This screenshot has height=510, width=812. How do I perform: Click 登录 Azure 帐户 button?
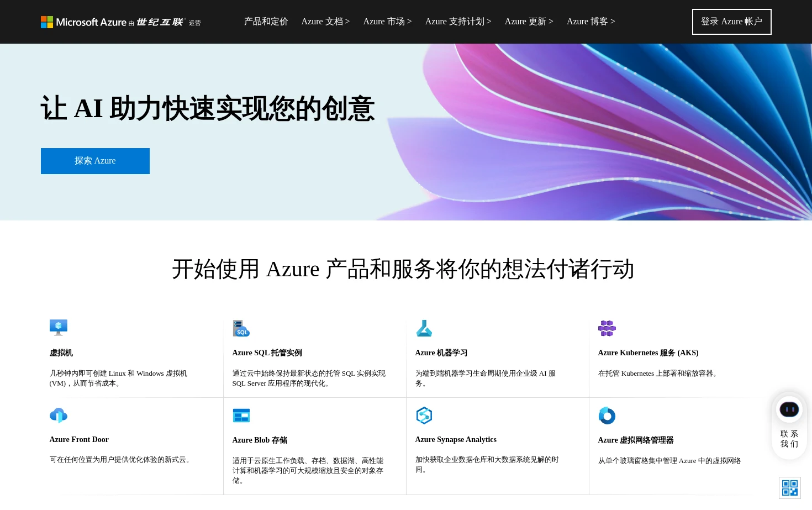(x=732, y=22)
